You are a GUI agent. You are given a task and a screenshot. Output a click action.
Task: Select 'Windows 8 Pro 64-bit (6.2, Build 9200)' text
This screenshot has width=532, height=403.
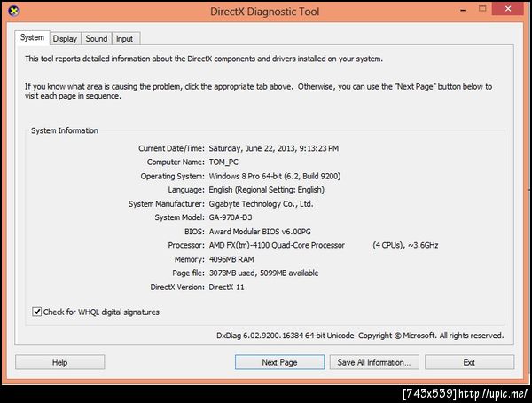275,176
